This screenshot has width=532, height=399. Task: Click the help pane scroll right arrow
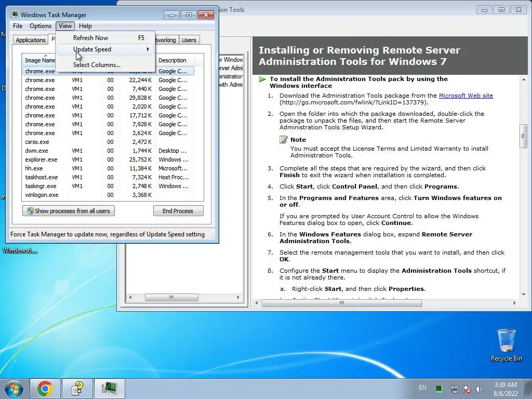515,303
